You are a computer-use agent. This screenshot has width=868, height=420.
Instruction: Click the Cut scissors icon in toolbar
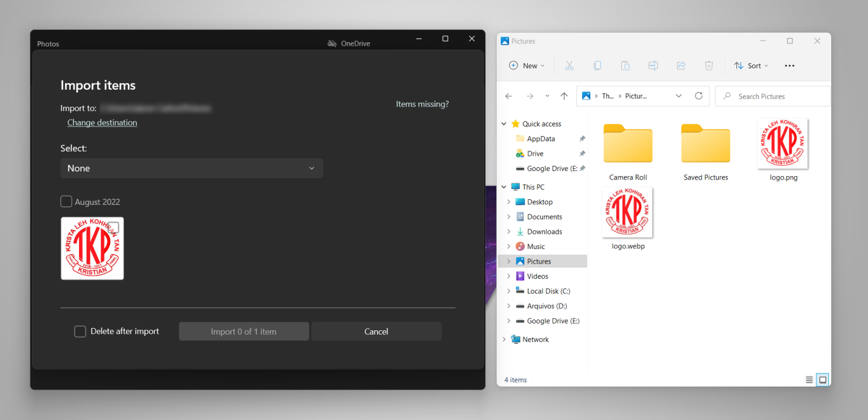click(x=569, y=65)
